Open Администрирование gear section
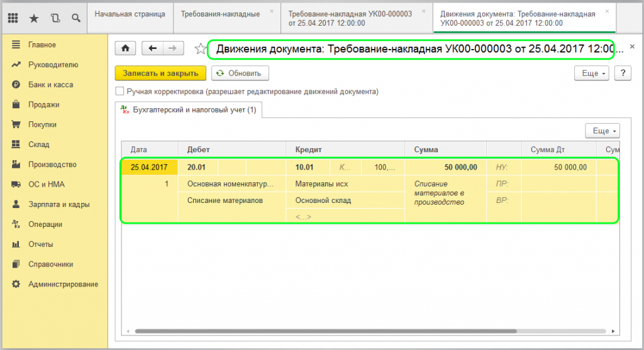Viewport: 644px width, 350px height. click(x=63, y=284)
